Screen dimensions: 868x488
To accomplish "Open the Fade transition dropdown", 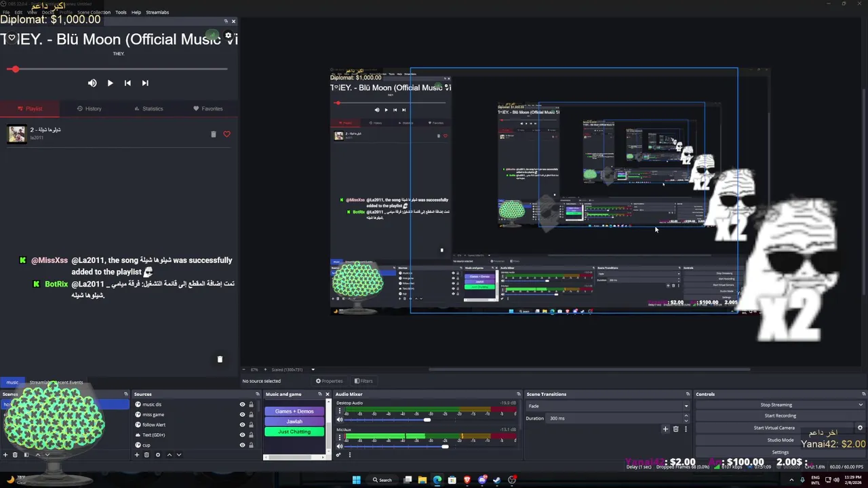I will [x=608, y=406].
